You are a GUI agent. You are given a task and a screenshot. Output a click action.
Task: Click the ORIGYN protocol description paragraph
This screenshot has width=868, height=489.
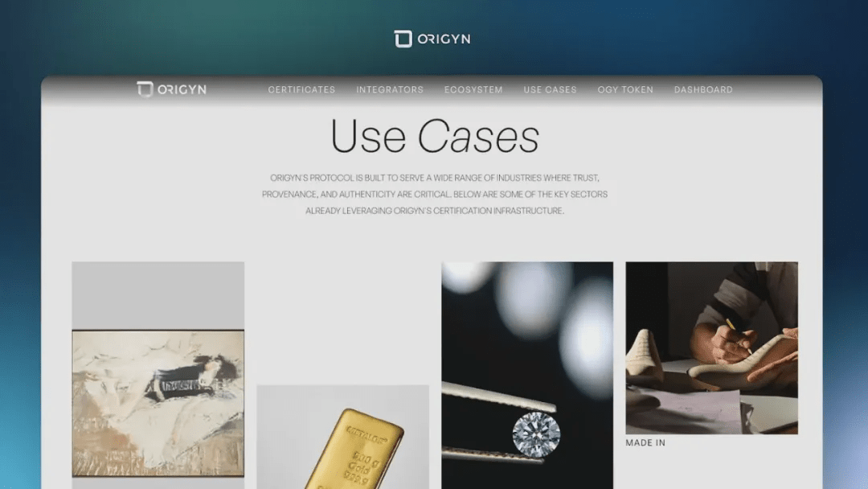pos(435,195)
